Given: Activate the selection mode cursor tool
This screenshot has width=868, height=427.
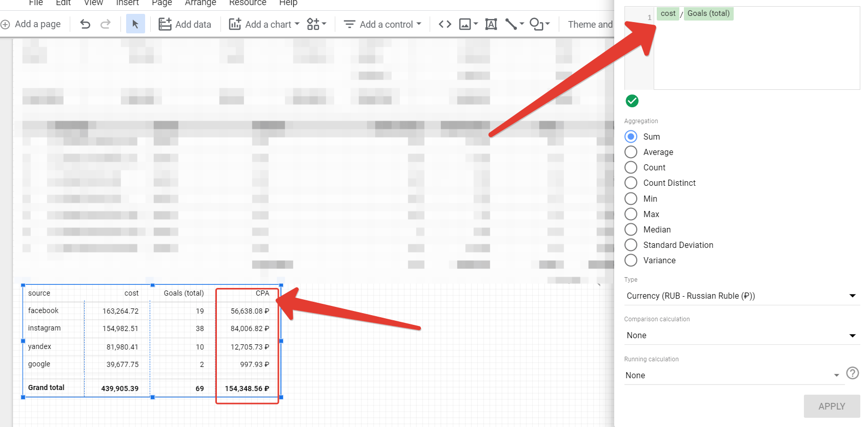Looking at the screenshot, I should (135, 24).
